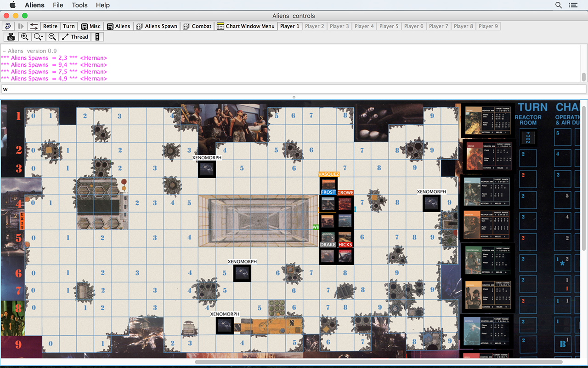Switch to Player 1 hand
Image resolution: width=588 pixels, height=368 pixels.
290,26
